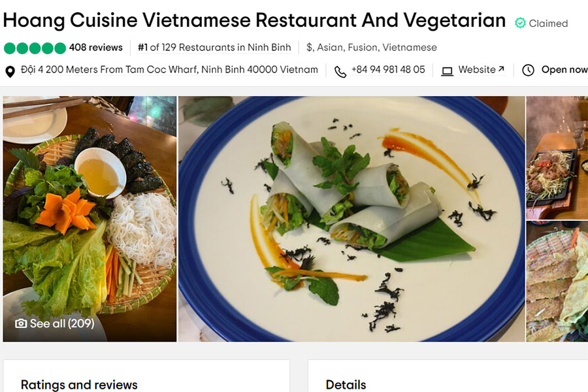Click the five green rating bubbles

point(35,48)
